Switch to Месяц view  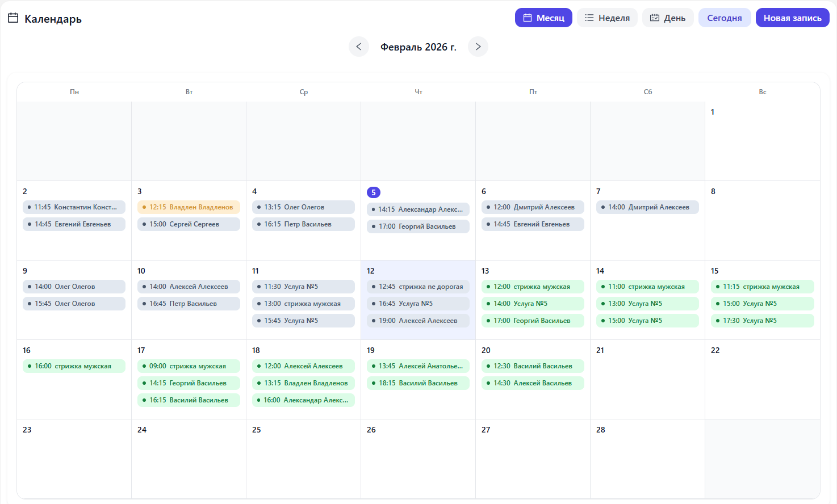tap(543, 18)
